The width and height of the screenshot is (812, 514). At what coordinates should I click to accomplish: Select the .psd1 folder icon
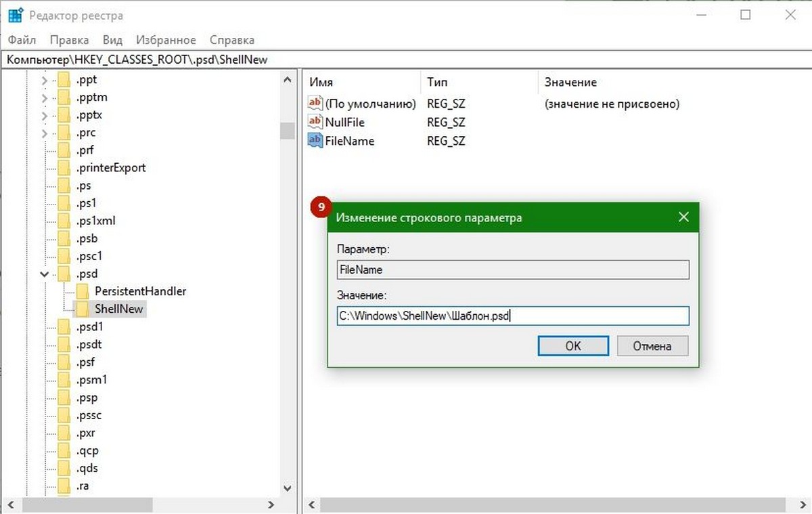click(x=64, y=327)
